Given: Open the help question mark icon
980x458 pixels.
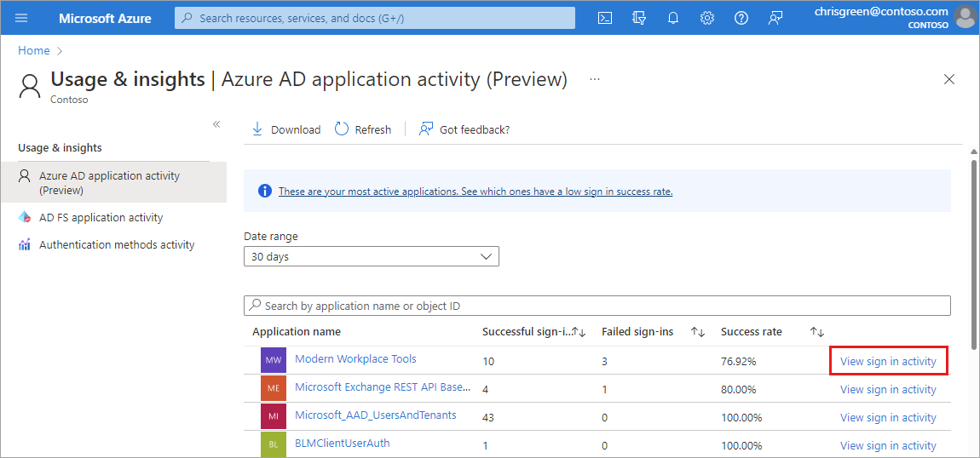Looking at the screenshot, I should coord(741,18).
